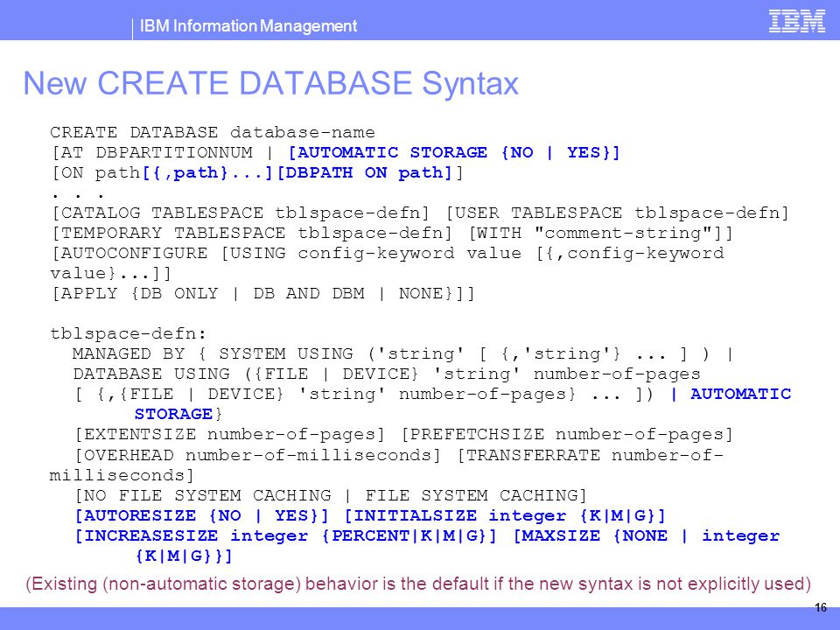
Task: Click the final blue '{K|M|G}}]' text
Action: (184, 556)
